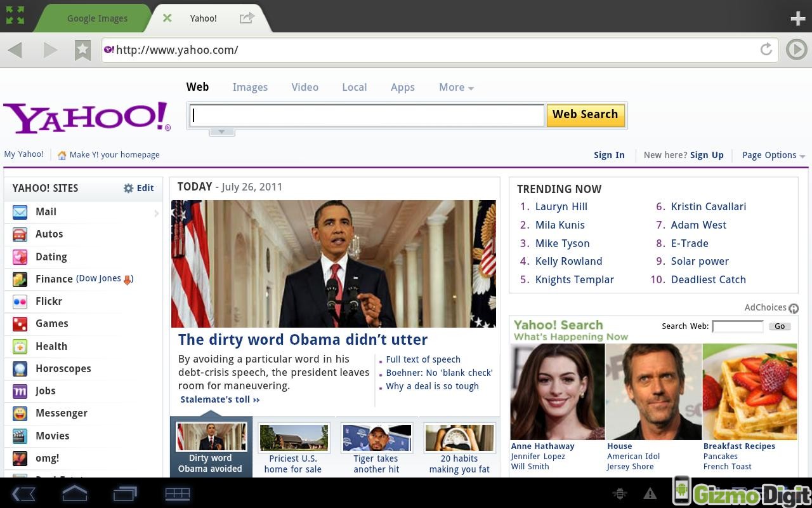This screenshot has width=812, height=508.
Task: Bookmark page with the star icon
Action: tap(82, 50)
